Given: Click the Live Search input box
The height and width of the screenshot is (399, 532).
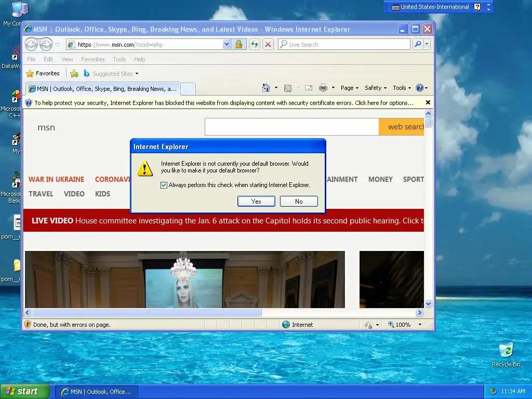Looking at the screenshot, I should [344, 45].
